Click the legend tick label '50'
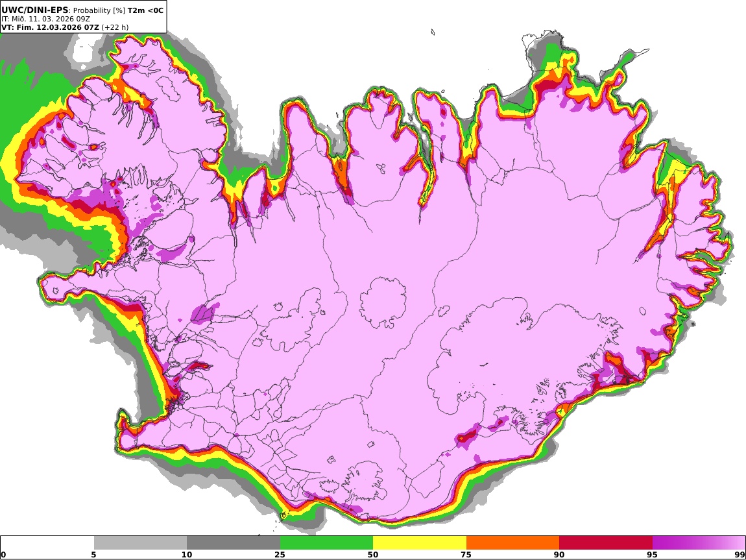Viewport: 746px width, 560px height. tap(373, 555)
